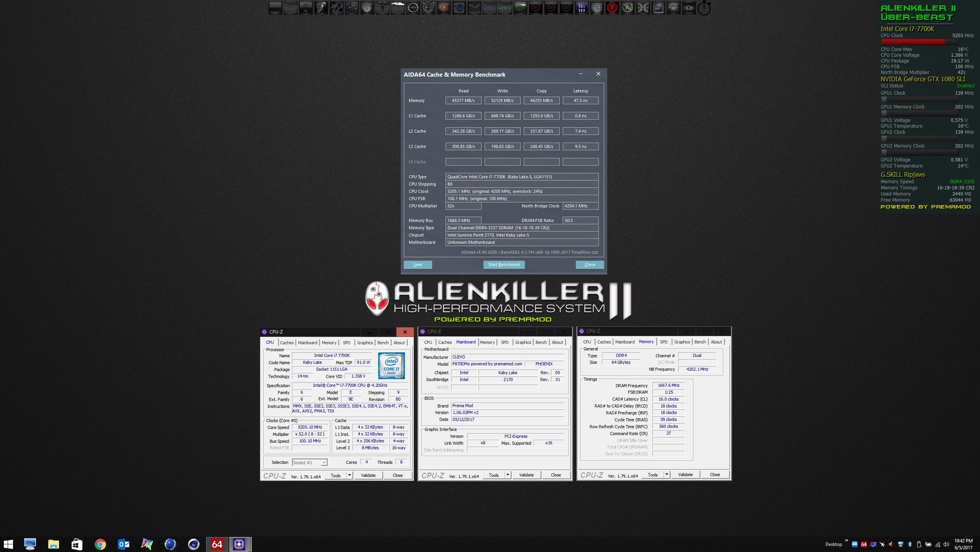The width and height of the screenshot is (980, 552).
Task: Click the AIDA64 taskbar icon
Action: (x=217, y=544)
